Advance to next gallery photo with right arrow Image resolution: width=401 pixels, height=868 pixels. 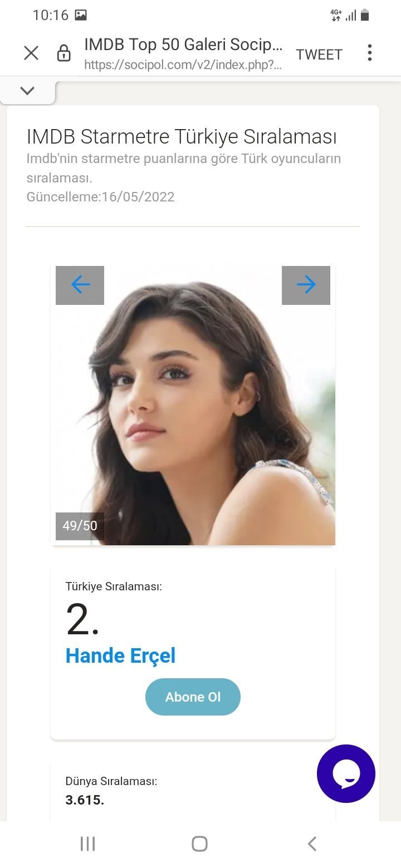coord(306,285)
